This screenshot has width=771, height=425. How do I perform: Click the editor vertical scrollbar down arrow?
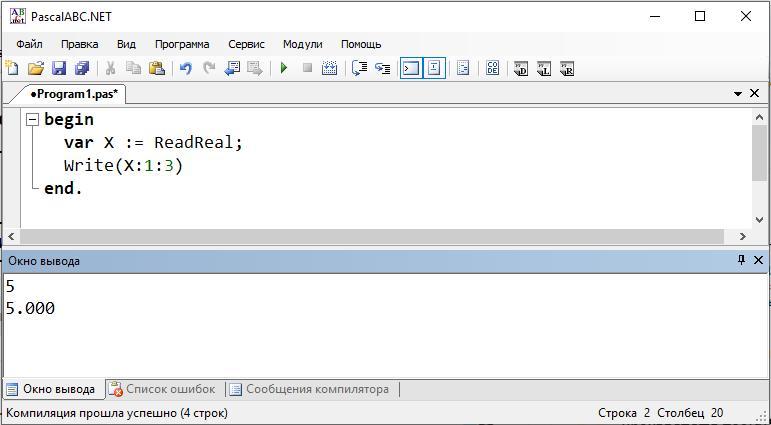[759, 220]
